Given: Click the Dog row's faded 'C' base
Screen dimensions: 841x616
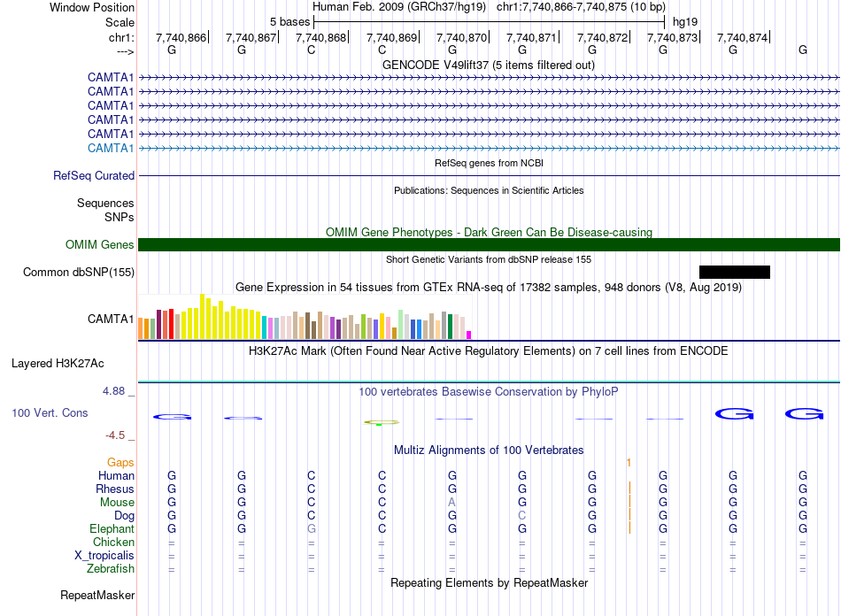Looking at the screenshot, I should pos(522,516).
